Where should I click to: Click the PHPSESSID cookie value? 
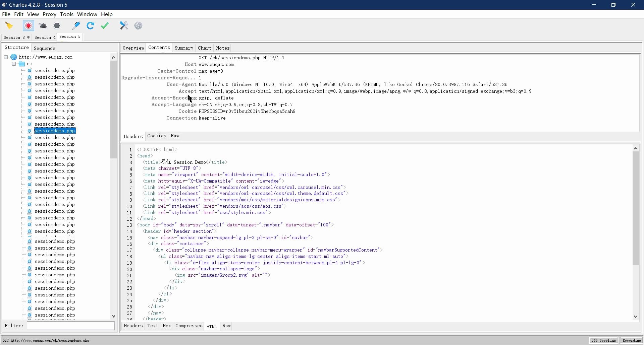[247, 111]
